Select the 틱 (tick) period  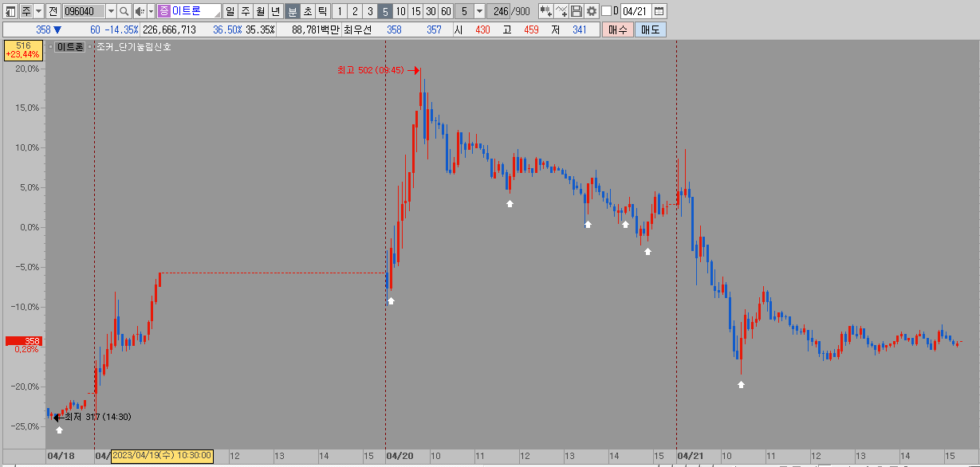point(322,11)
